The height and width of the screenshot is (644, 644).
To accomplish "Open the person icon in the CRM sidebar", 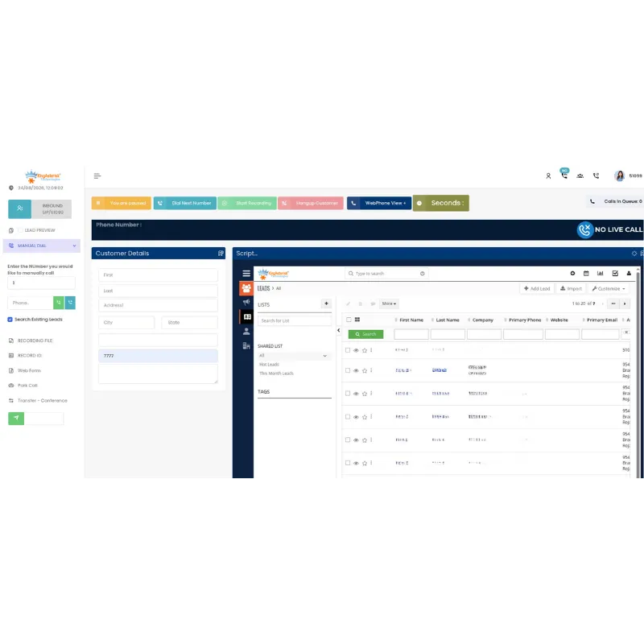I will [246, 331].
